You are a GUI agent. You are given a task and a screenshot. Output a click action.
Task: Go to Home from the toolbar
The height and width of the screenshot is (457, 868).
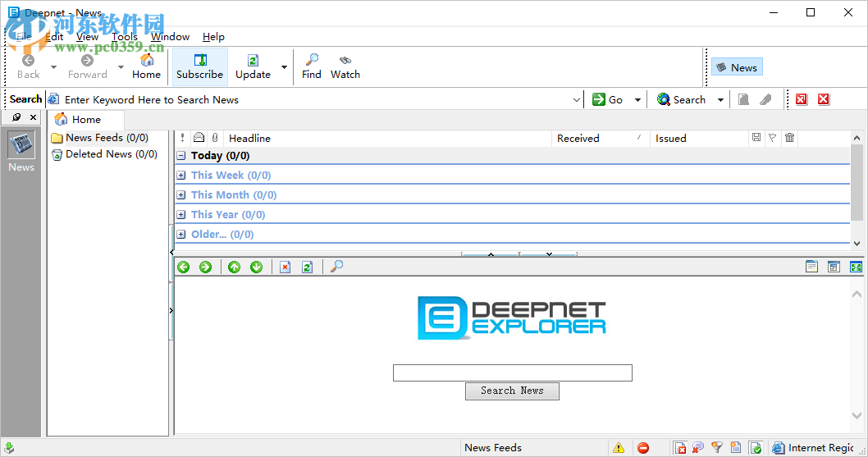point(146,66)
